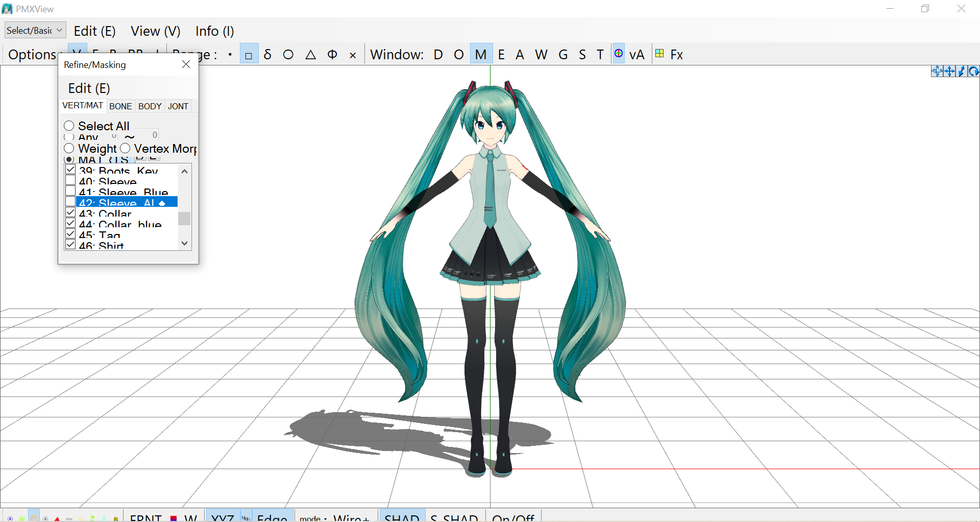Switch to the BONE tab
The image size is (980, 522).
click(120, 106)
